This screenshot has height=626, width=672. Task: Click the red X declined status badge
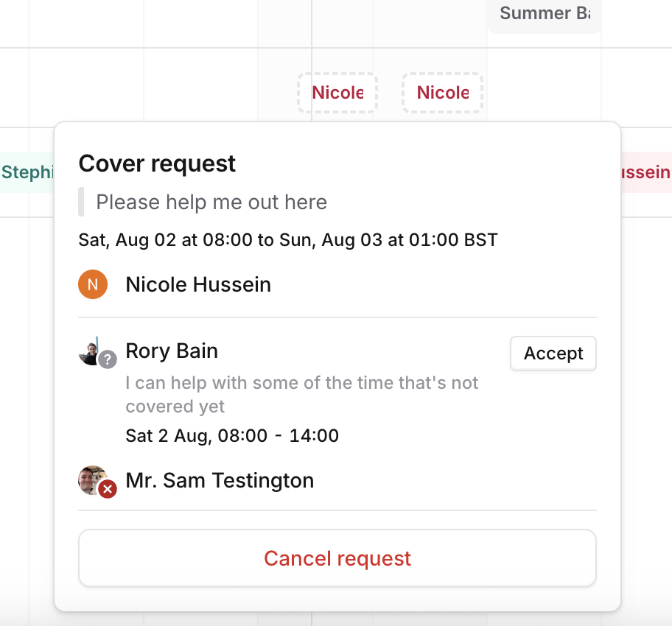tap(108, 489)
